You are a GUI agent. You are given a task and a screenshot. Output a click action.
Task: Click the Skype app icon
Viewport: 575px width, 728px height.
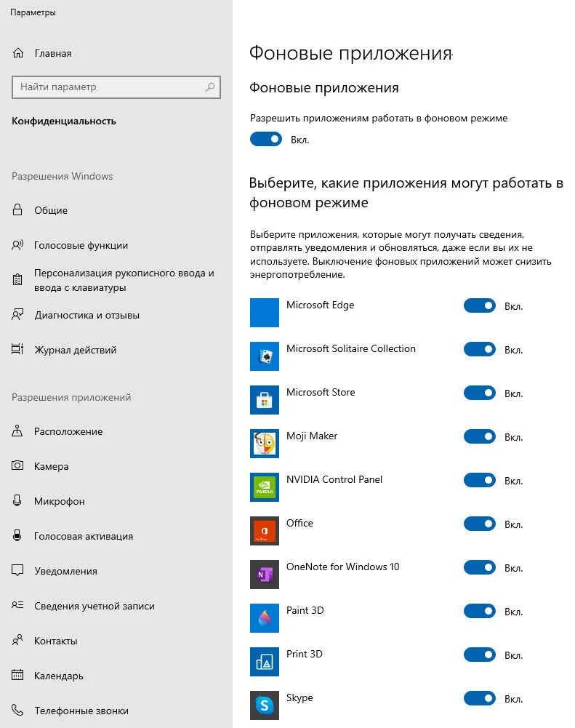(x=265, y=705)
